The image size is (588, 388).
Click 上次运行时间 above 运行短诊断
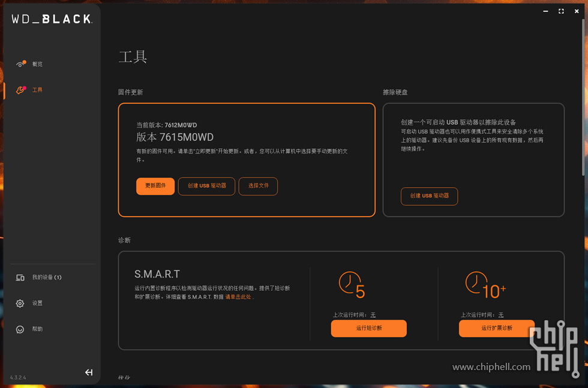[354, 315]
